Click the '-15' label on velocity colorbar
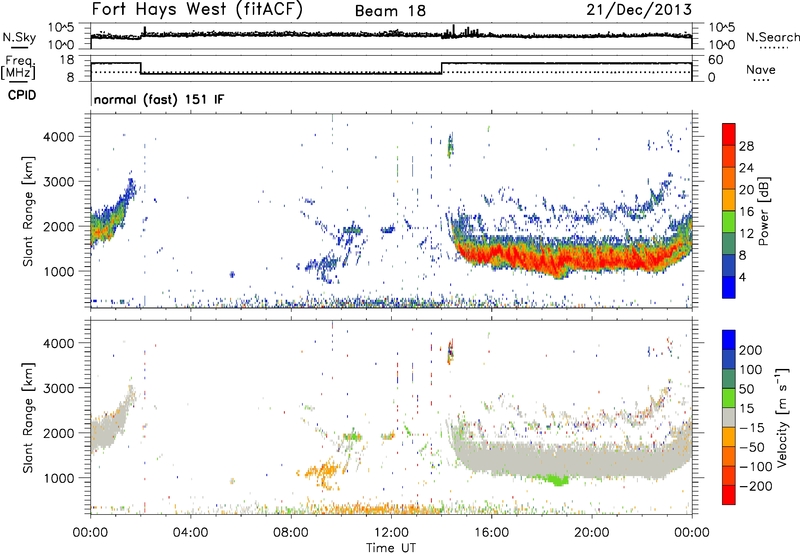Viewport: 800px width, 554px height. pos(752,428)
